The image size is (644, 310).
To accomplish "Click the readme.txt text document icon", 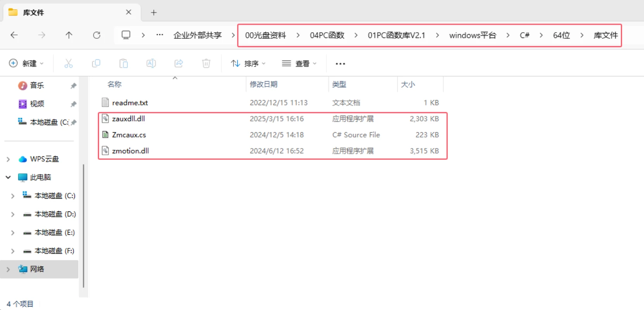I will [x=105, y=102].
